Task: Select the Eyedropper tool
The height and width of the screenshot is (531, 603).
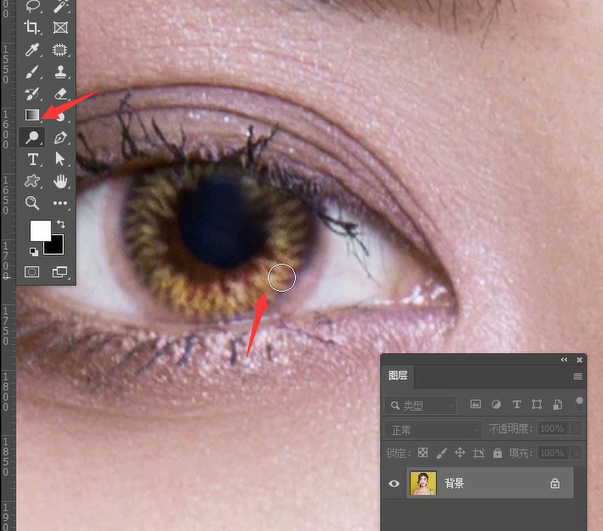Action: pos(33,50)
